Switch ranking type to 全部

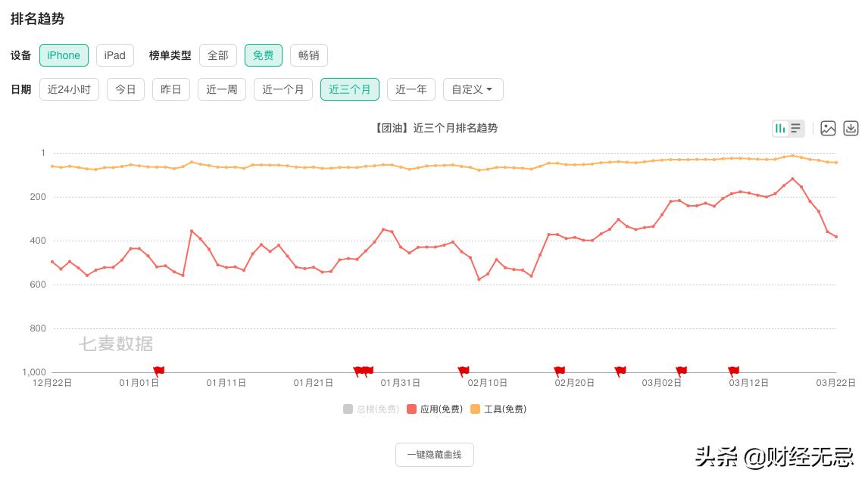217,55
